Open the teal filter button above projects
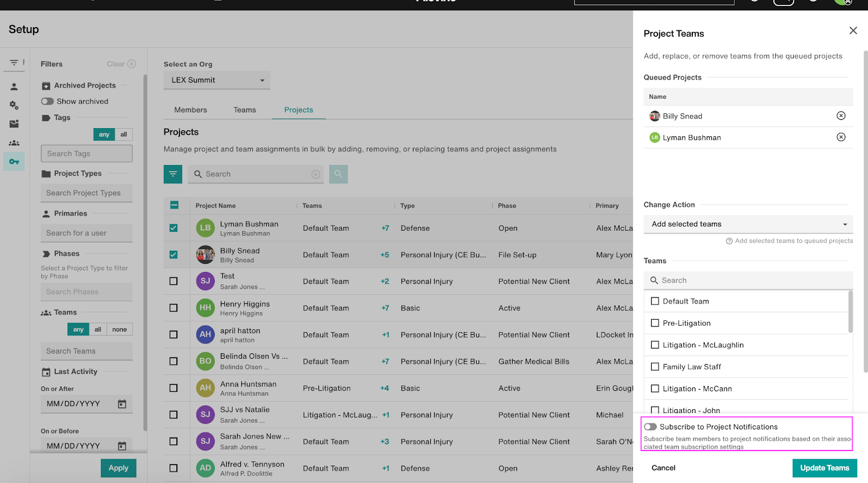Screen dimensions: 868x483 point(173,174)
